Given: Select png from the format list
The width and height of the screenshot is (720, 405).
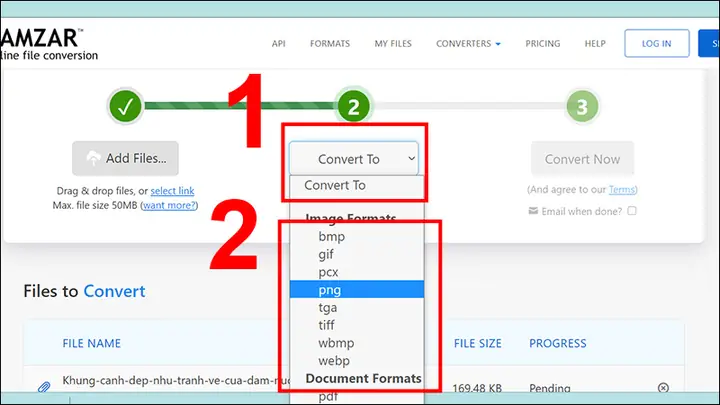Looking at the screenshot, I should pyautogui.click(x=357, y=290).
